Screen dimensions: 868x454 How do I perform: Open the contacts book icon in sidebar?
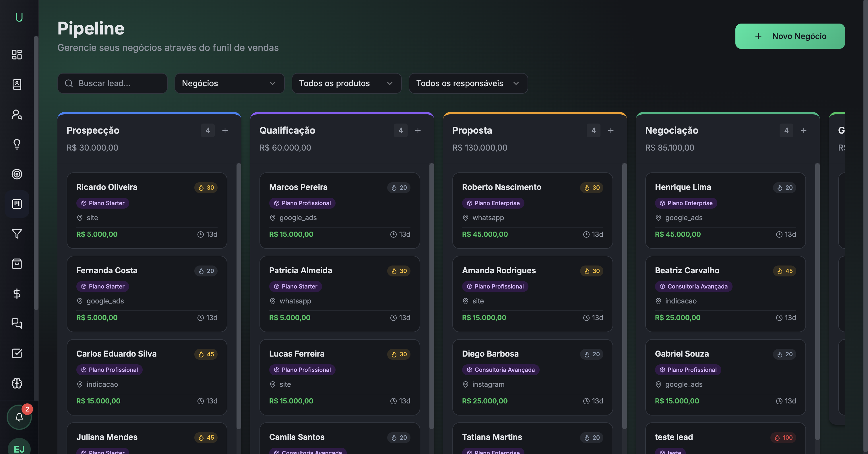click(17, 84)
